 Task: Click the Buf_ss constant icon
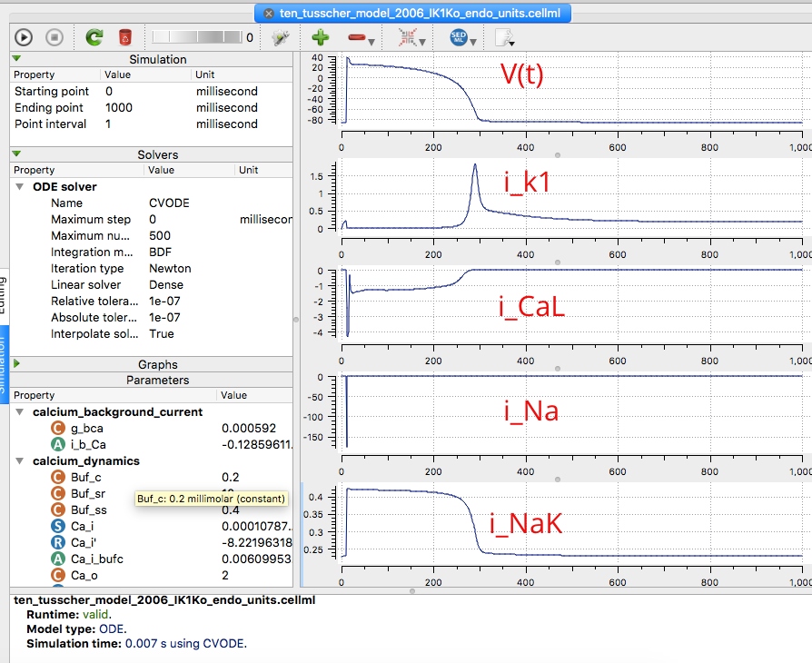point(58,510)
